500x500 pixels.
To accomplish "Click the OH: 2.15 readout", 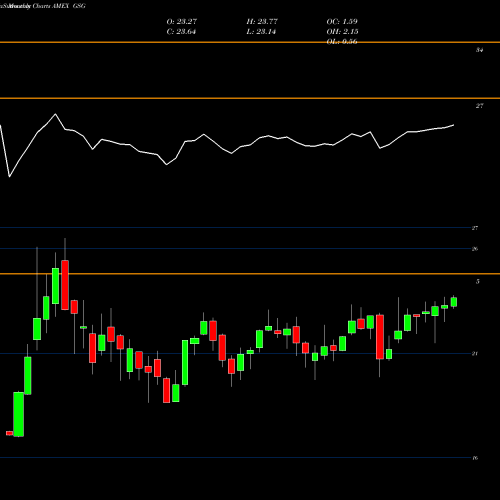I will point(342,32).
